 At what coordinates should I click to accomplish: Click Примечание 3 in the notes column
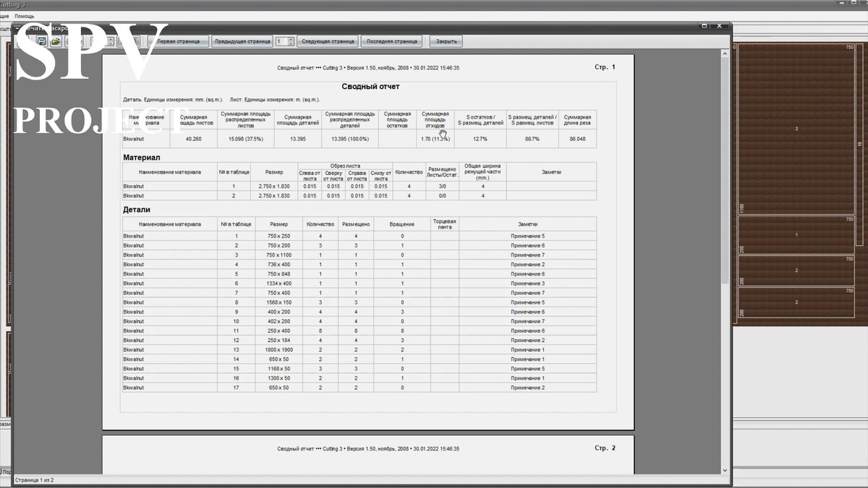(x=527, y=283)
